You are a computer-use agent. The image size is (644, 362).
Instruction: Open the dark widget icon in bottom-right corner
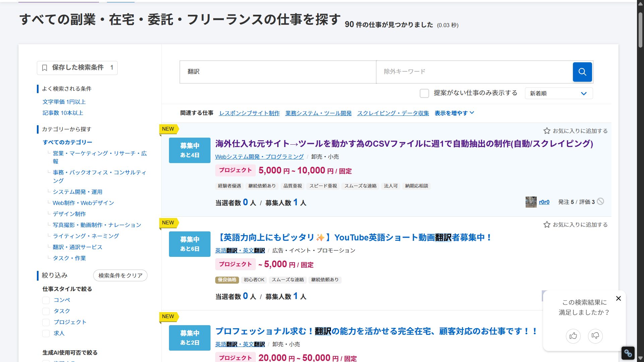tap(628, 353)
